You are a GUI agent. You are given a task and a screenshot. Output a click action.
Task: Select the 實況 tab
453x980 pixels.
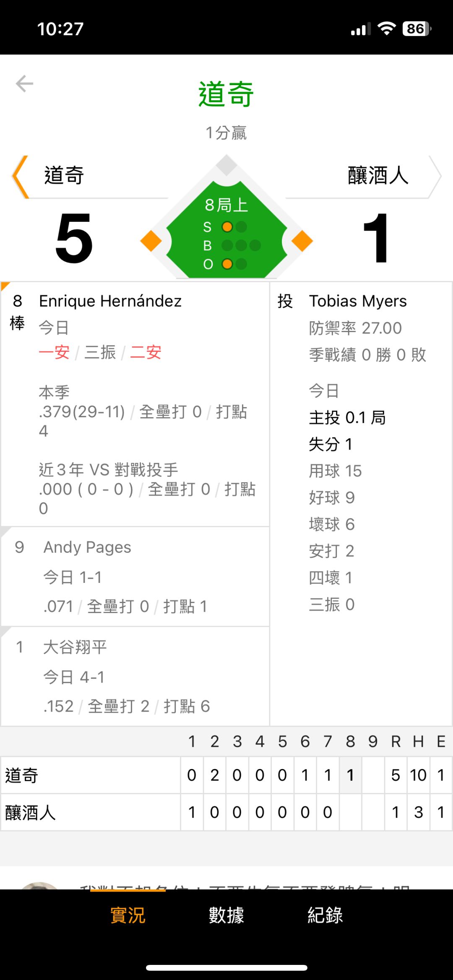pos(128,915)
